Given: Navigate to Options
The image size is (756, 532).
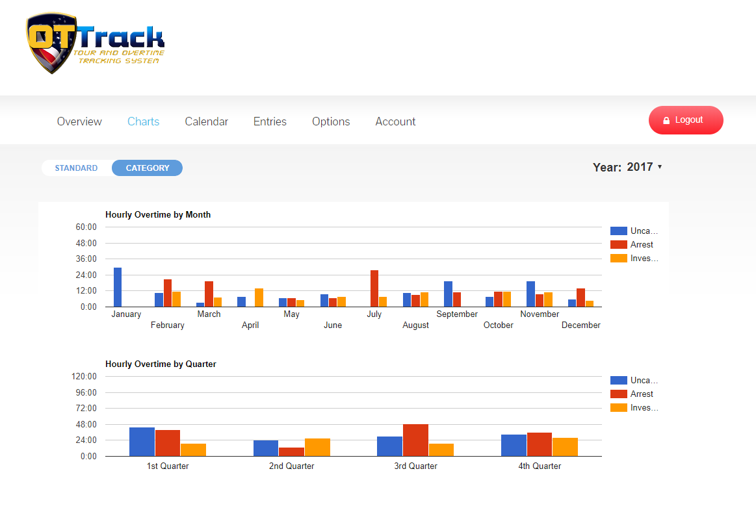Looking at the screenshot, I should click(x=331, y=121).
